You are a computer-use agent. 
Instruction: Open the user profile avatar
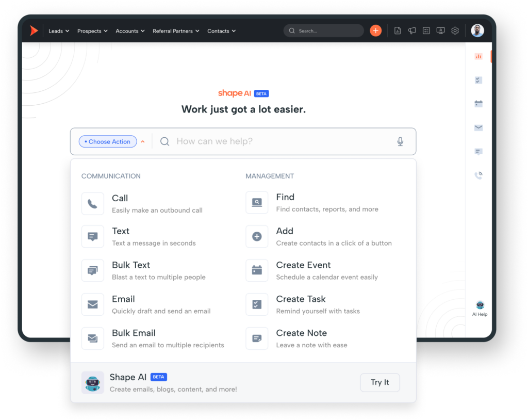tap(477, 31)
